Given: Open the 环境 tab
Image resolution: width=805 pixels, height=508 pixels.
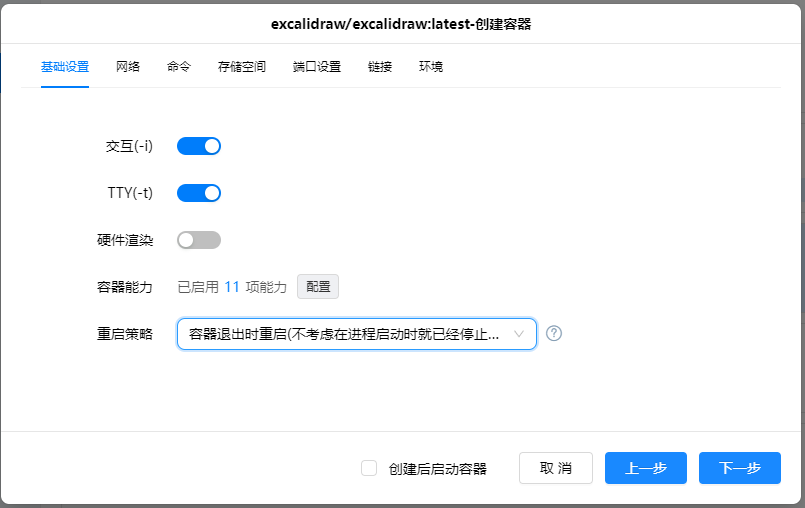Looking at the screenshot, I should 431,67.
